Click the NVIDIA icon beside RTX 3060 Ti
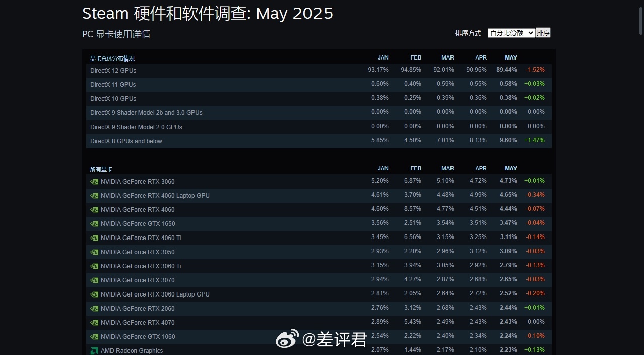 tap(94, 266)
